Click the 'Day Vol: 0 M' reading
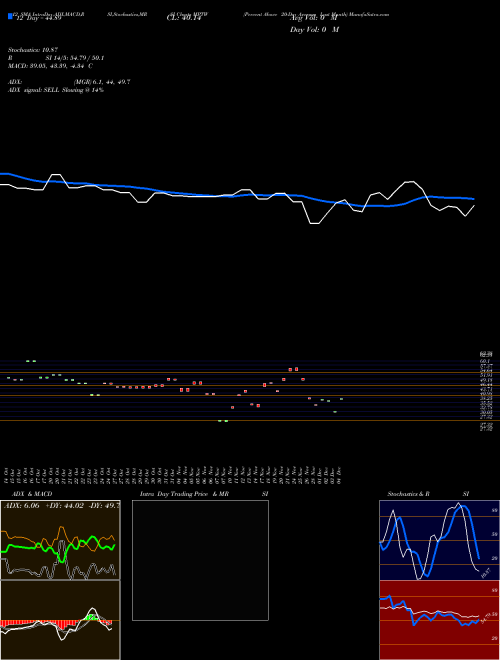Image resolution: width=500 pixels, height=660 pixels. [314, 30]
